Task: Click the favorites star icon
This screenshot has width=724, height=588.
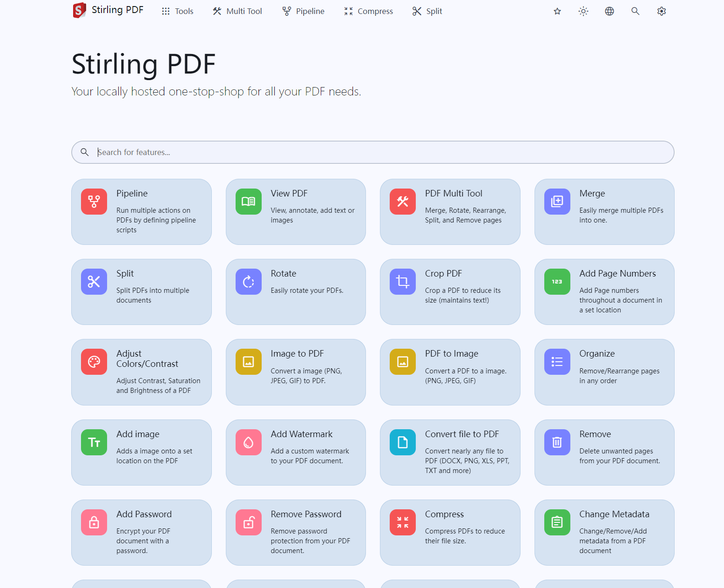Action: pyautogui.click(x=557, y=11)
